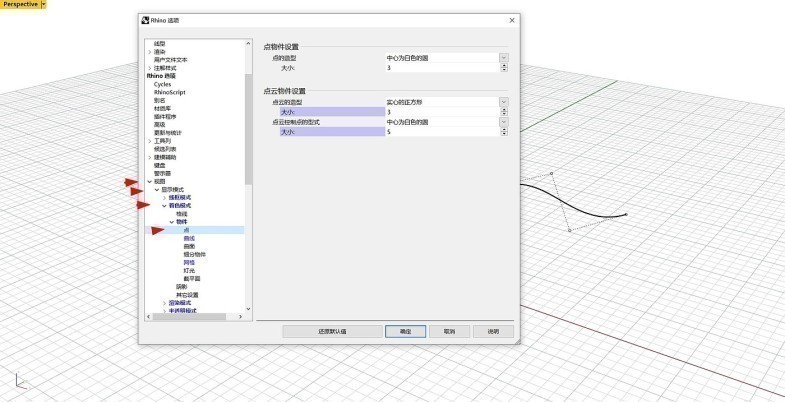Image resolution: width=785 pixels, height=402 pixels.
Task: Select RhinoScript in the options tree
Action: 170,93
